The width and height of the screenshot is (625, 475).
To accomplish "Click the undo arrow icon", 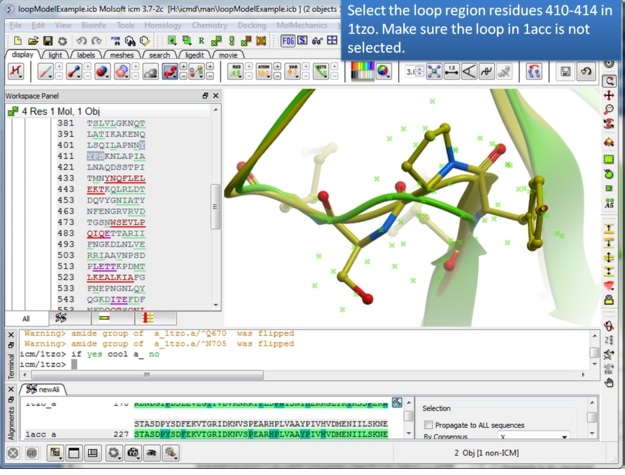I will (586, 72).
